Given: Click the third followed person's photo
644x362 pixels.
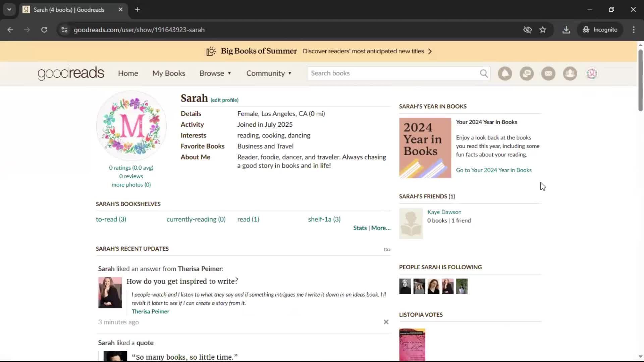Looking at the screenshot, I should (433, 286).
